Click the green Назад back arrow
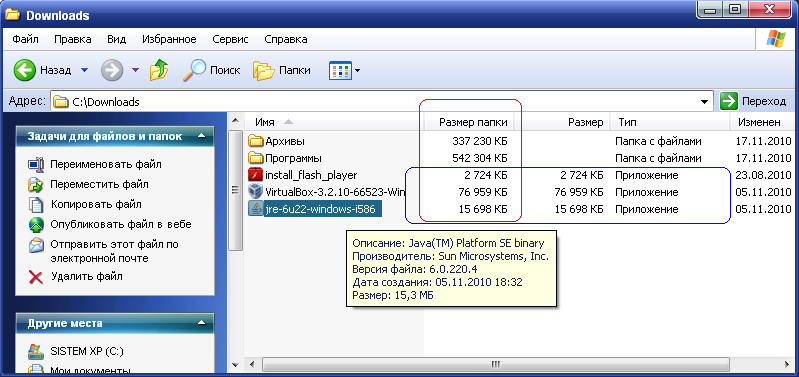The height and width of the screenshot is (377, 799). [24, 70]
